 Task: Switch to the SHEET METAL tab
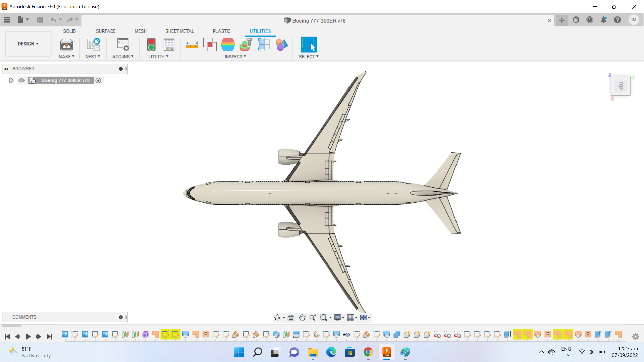pyautogui.click(x=179, y=31)
